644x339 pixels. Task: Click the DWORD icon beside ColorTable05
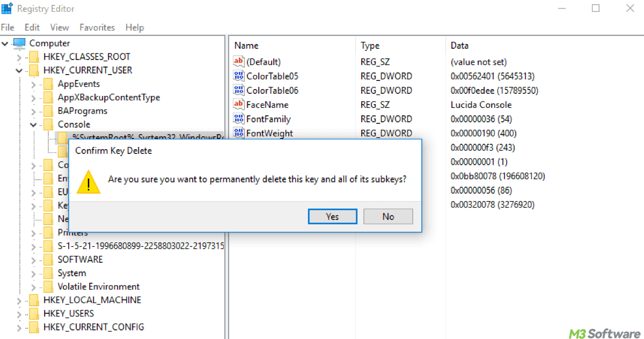point(239,76)
